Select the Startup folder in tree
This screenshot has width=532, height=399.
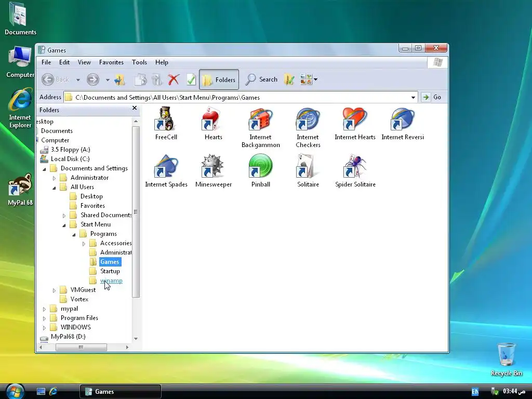coord(110,271)
